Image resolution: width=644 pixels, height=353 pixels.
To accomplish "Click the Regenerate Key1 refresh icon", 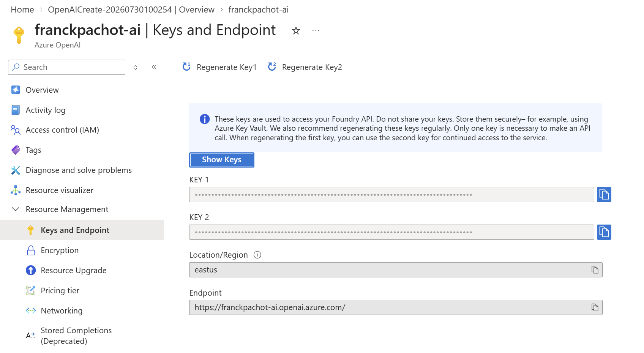I will pyautogui.click(x=186, y=67).
